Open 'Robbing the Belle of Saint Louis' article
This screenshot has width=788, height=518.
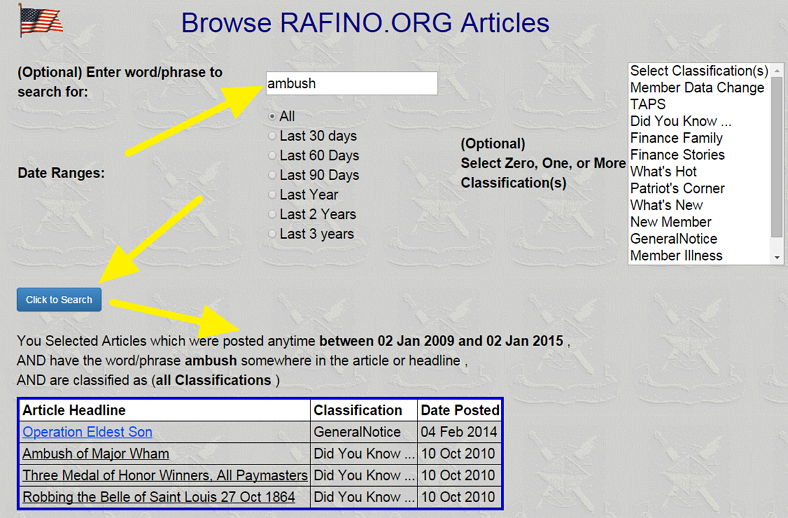coord(159,497)
